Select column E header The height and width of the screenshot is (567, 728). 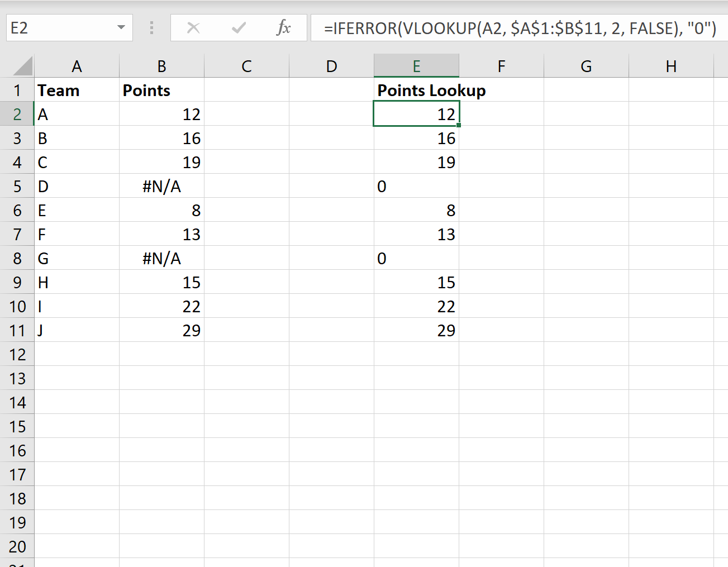tap(416, 65)
